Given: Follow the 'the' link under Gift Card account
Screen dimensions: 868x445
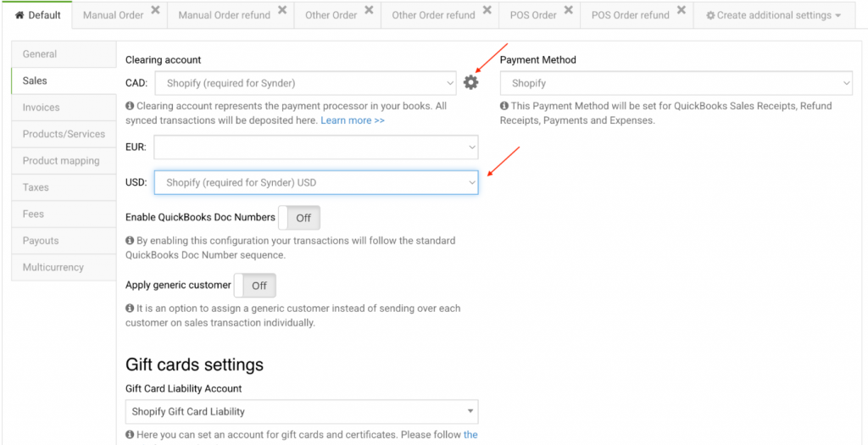Looking at the screenshot, I should 470,435.
